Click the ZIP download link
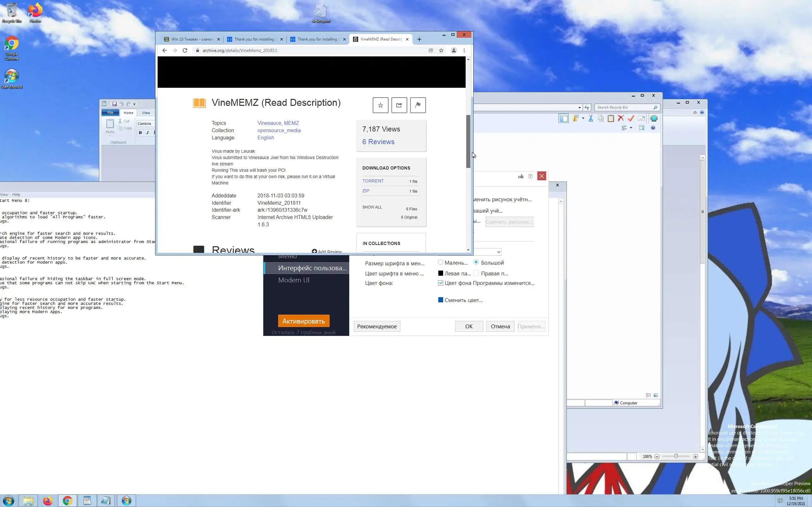Screen dimensions: 812x507 pyautogui.click(x=366, y=191)
